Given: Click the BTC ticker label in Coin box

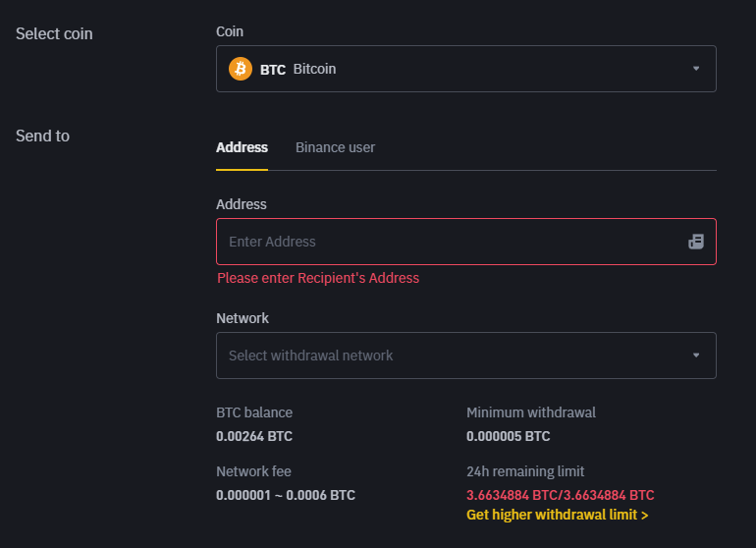Looking at the screenshot, I should coord(272,70).
